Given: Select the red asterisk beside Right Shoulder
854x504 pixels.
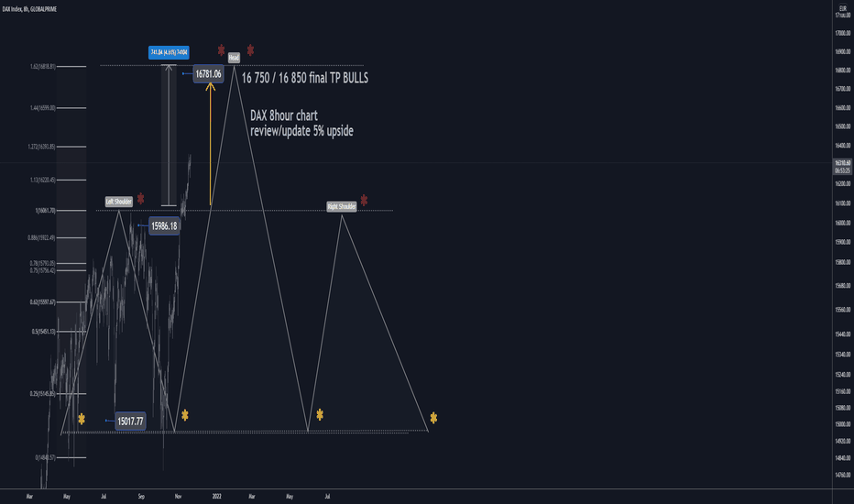Looking at the screenshot, I should (364, 201).
